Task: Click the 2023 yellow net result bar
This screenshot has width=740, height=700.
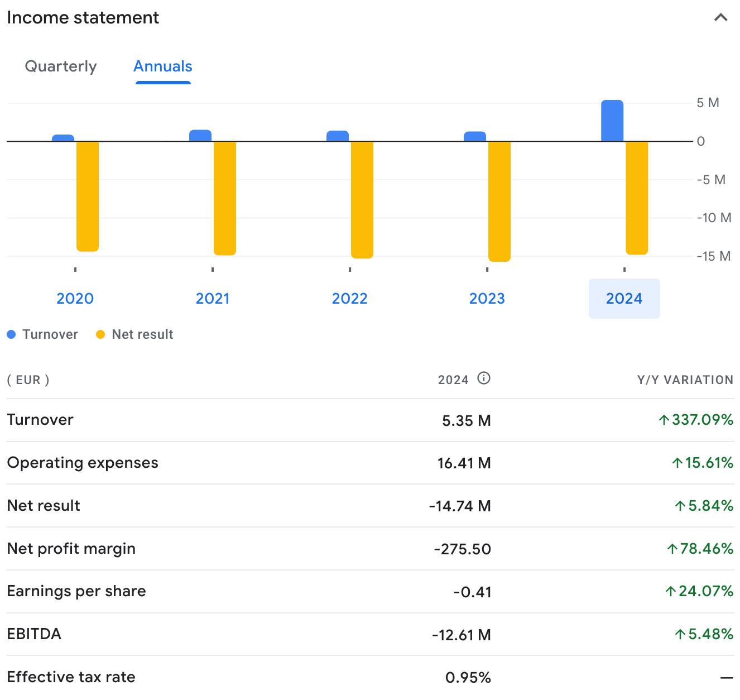Action: click(499, 202)
